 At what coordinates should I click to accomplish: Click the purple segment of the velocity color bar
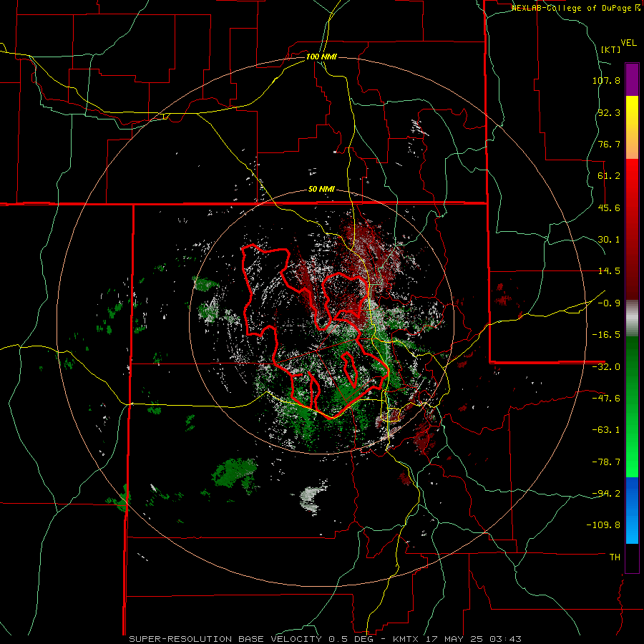point(632,79)
